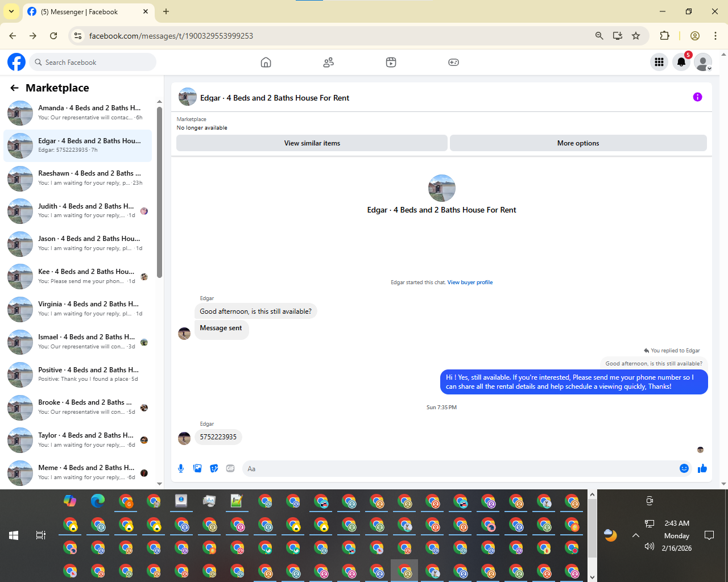This screenshot has height=582, width=728.
Task: Reload the page
Action: tap(53, 36)
